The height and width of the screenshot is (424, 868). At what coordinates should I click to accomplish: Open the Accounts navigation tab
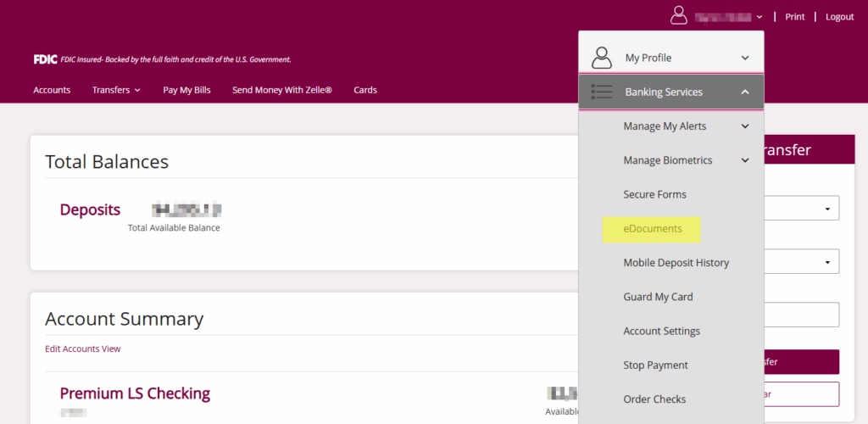tap(52, 90)
